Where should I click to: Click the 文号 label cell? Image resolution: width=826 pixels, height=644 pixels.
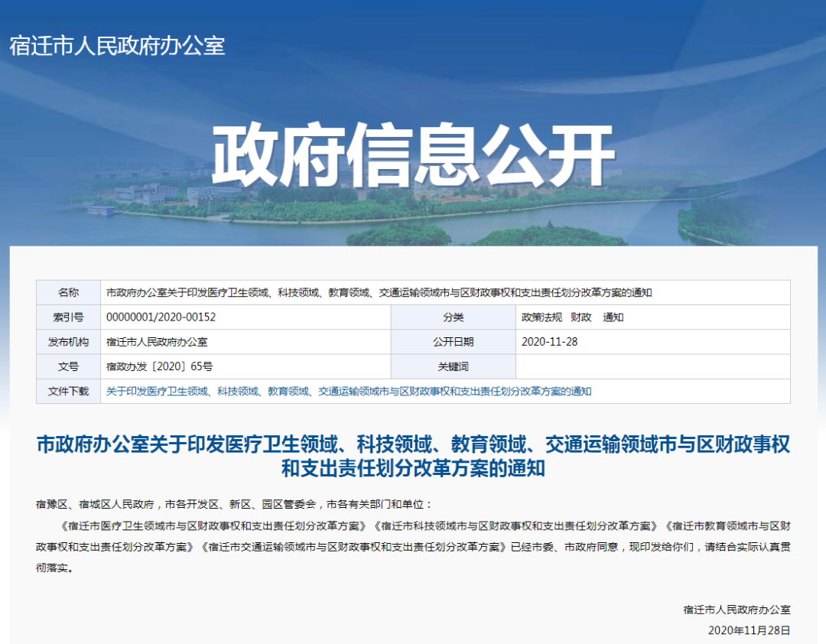point(69,367)
